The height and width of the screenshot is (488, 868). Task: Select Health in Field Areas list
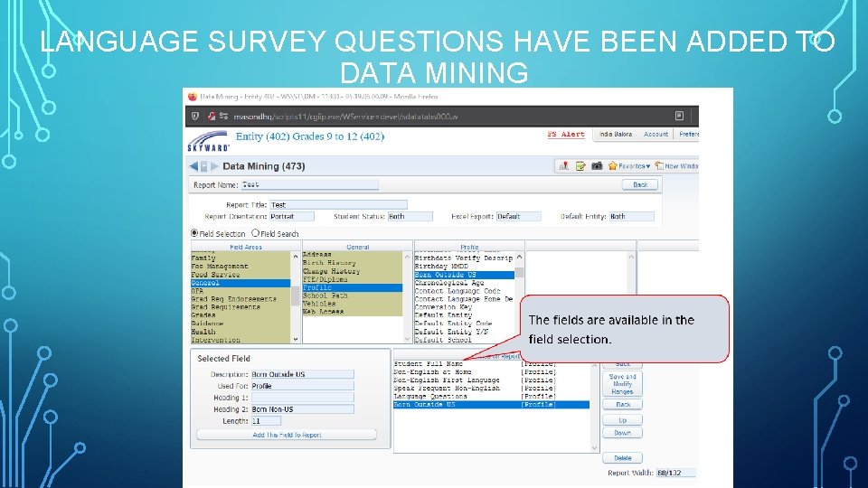pyautogui.click(x=241, y=332)
